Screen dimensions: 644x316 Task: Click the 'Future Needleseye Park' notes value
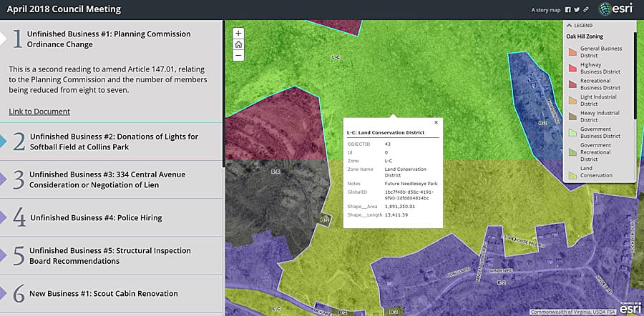[x=411, y=184]
